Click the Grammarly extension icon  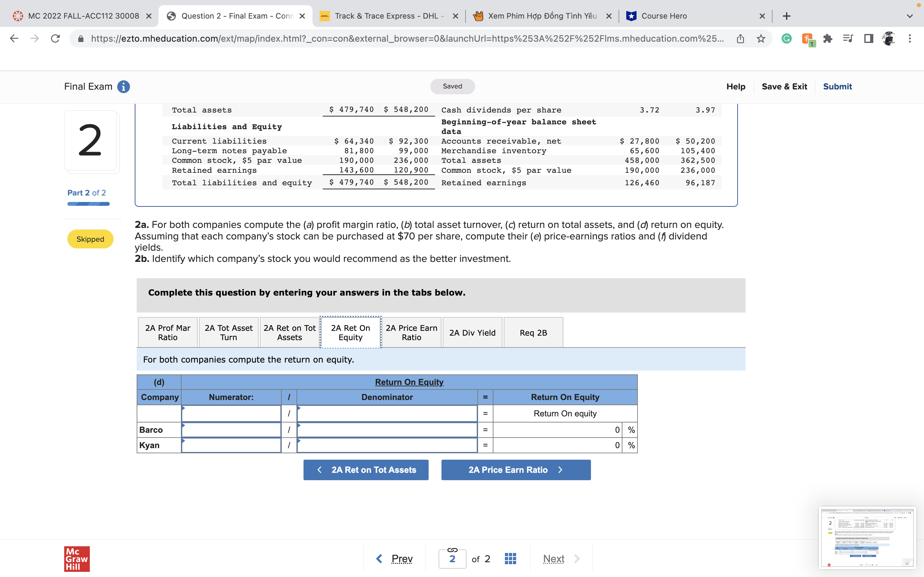click(786, 38)
